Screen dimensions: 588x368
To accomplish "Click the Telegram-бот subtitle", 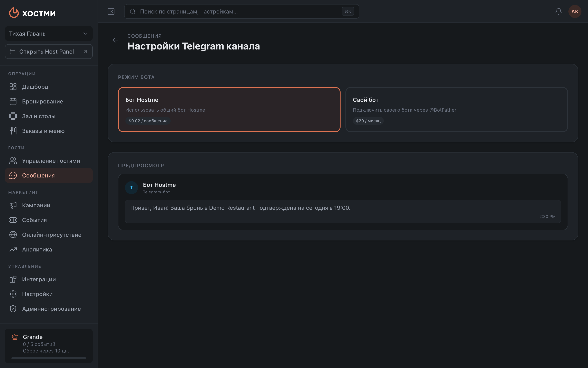I will point(156,192).
